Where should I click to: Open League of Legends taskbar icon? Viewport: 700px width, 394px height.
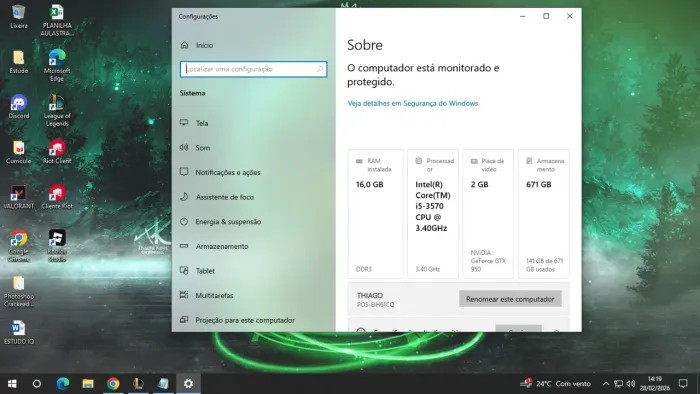point(138,383)
